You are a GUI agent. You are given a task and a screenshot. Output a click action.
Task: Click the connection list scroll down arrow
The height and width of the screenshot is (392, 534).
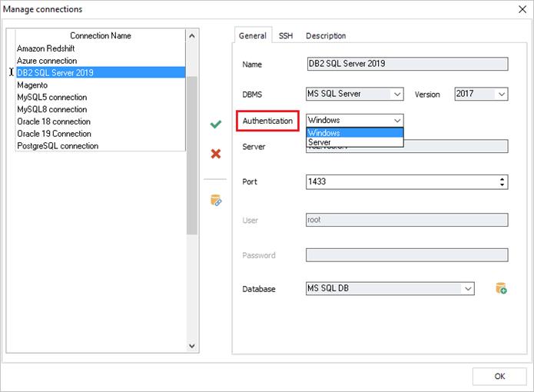(x=192, y=346)
